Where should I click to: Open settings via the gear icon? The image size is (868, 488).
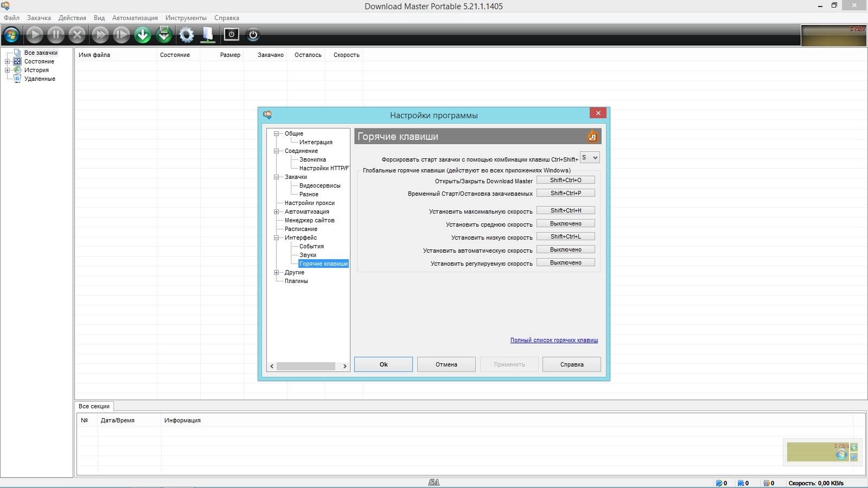tap(187, 35)
